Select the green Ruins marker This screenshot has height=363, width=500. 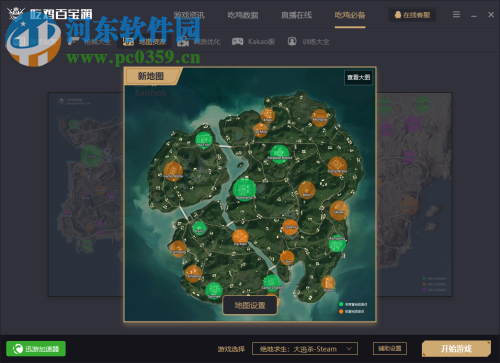coord(199,228)
